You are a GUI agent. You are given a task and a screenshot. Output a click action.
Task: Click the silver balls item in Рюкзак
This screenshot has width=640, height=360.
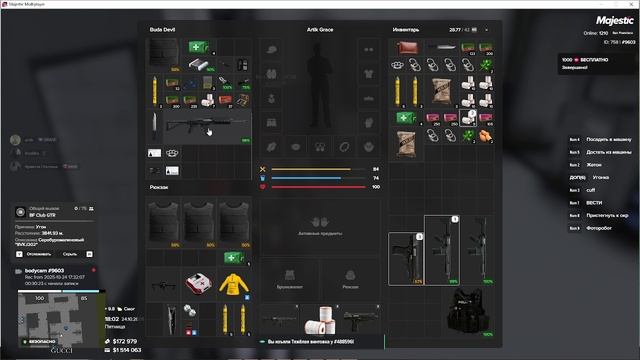click(x=189, y=311)
